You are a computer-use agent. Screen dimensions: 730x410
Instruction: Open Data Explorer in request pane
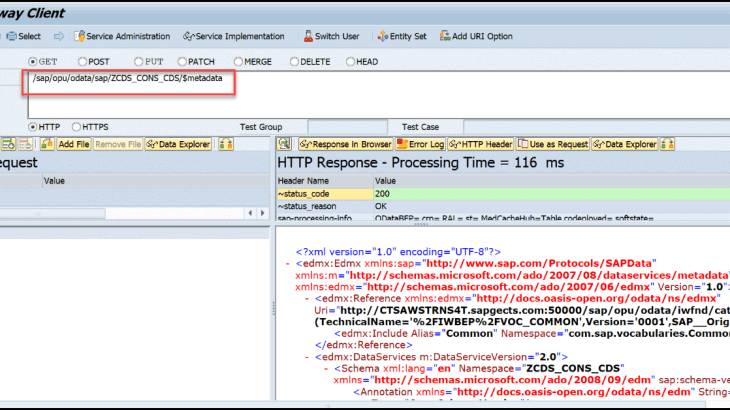point(178,144)
